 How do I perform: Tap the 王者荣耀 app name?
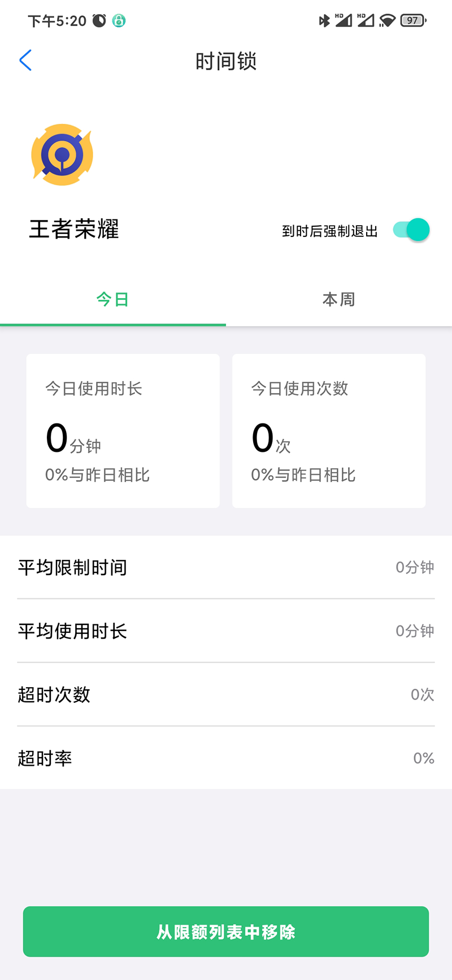tap(74, 230)
